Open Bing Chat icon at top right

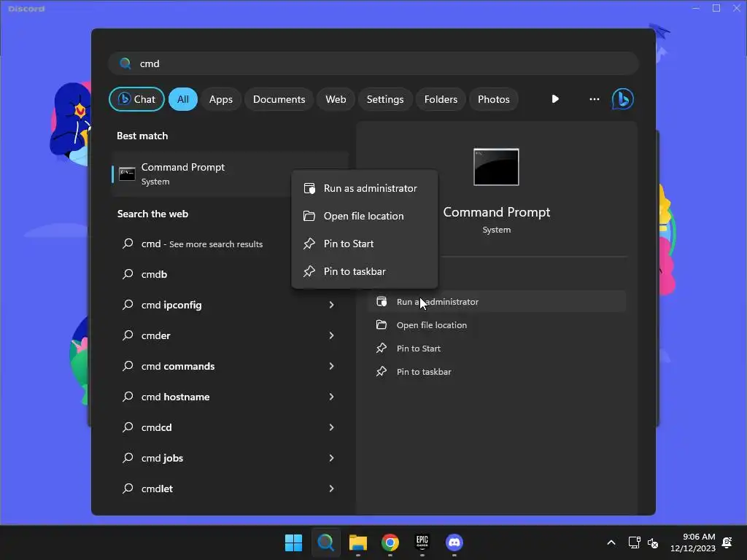point(622,99)
